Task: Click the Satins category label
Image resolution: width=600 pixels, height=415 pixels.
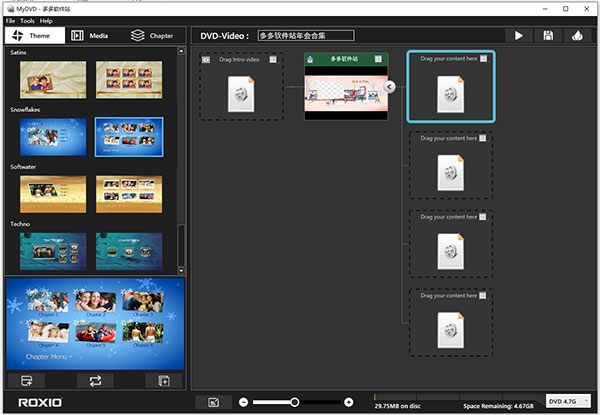Action: (x=18, y=52)
